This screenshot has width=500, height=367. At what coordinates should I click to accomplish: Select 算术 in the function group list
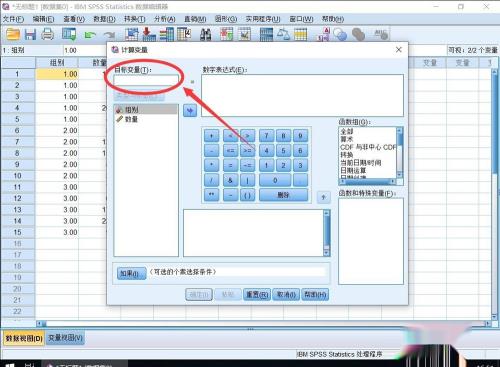347,139
